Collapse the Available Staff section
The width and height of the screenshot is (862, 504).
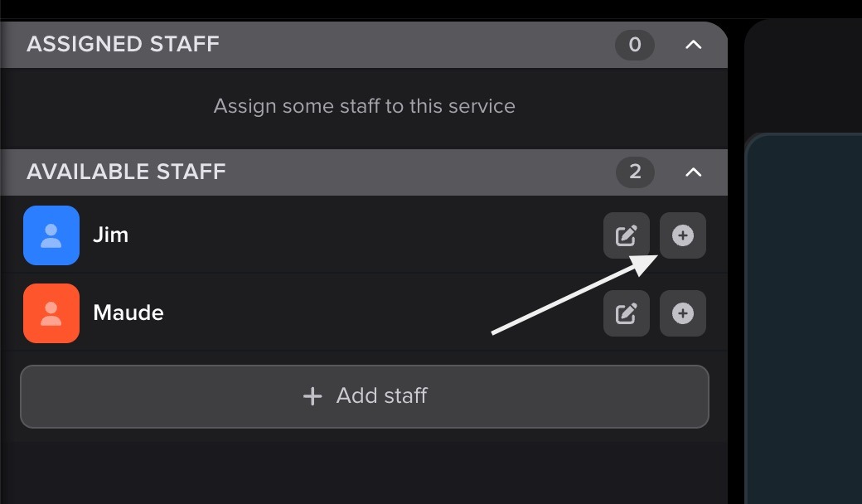694,172
